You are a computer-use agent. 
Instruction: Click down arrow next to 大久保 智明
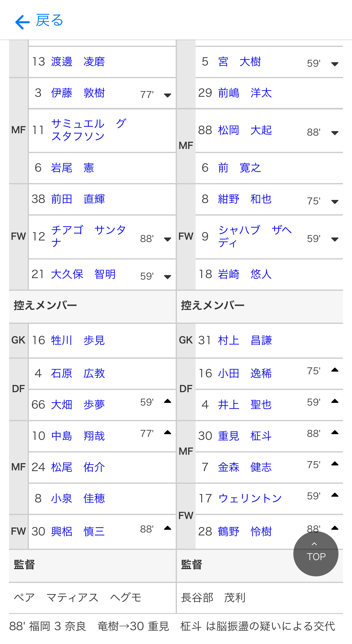tap(168, 277)
